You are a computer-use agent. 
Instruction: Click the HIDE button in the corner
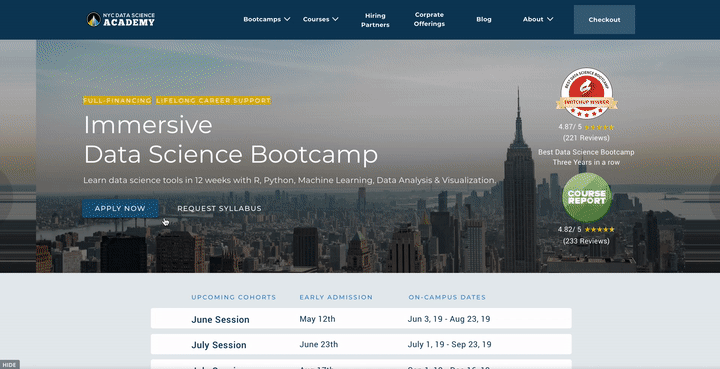tap(10, 365)
